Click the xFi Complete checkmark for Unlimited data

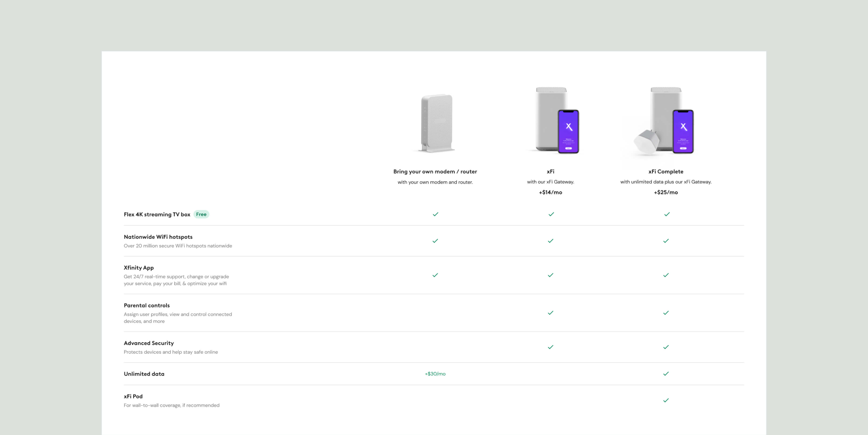[x=665, y=374]
